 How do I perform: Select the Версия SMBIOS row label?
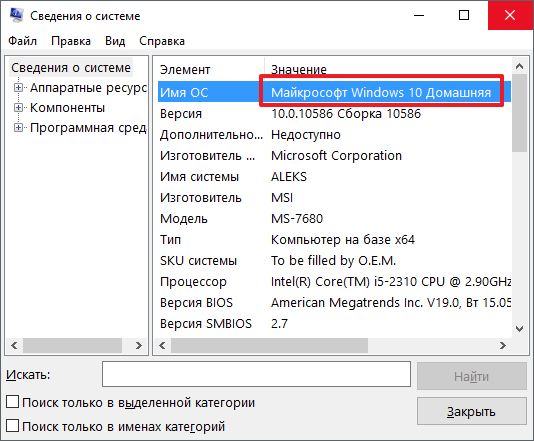[206, 324]
